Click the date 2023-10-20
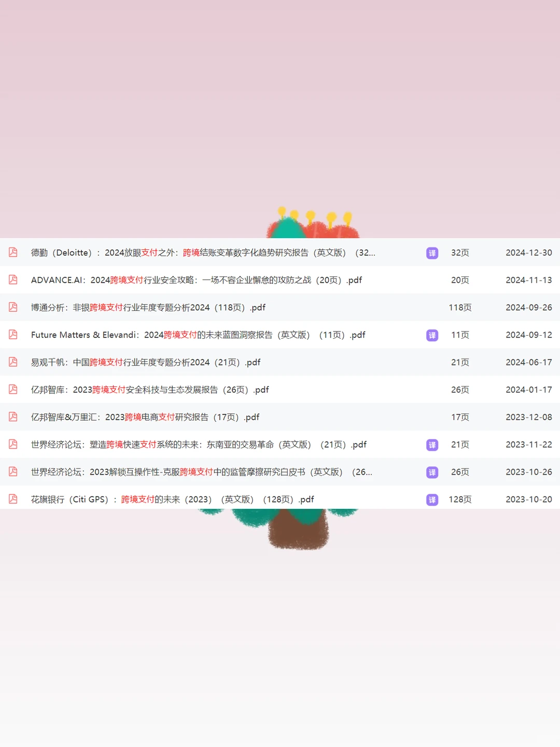This screenshot has width=560, height=747. tap(529, 500)
